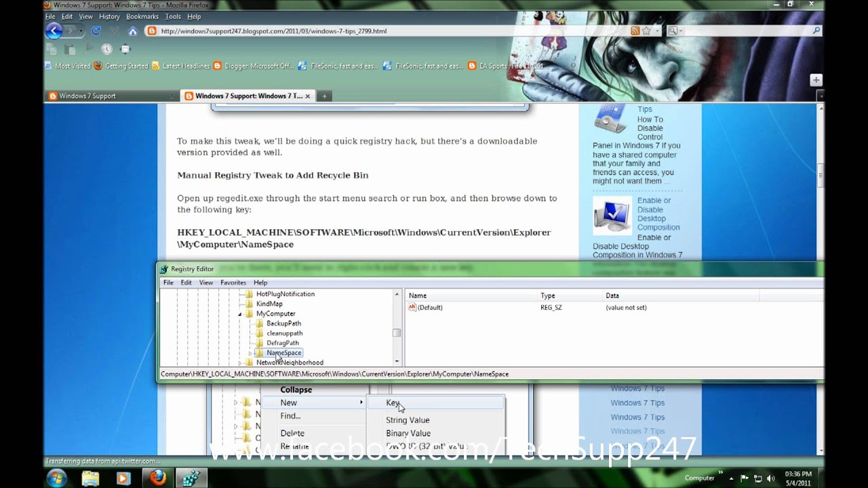
Task: Open the list all tabs dropdown
Action: [x=821, y=96]
